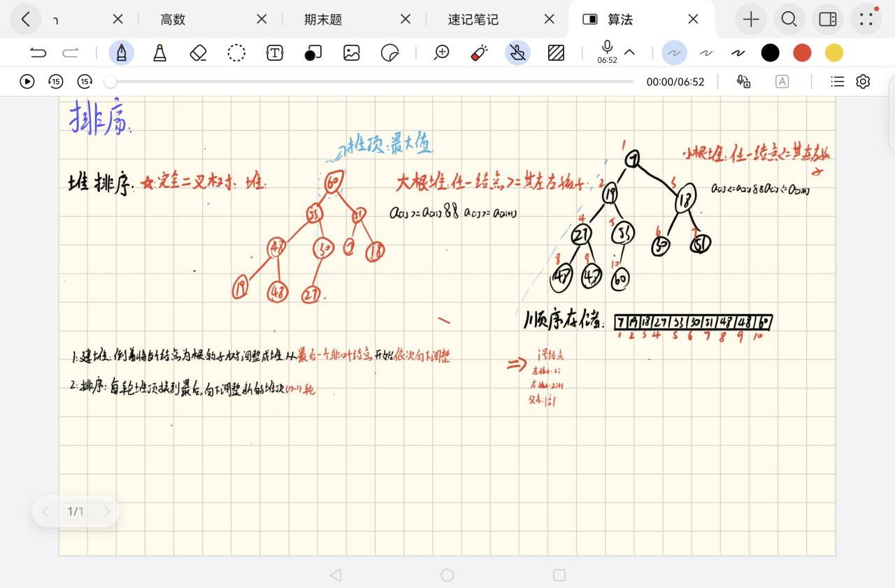Viewport: 895px width, 588px height.
Task: Switch to the 期末题 tab
Action: point(323,20)
